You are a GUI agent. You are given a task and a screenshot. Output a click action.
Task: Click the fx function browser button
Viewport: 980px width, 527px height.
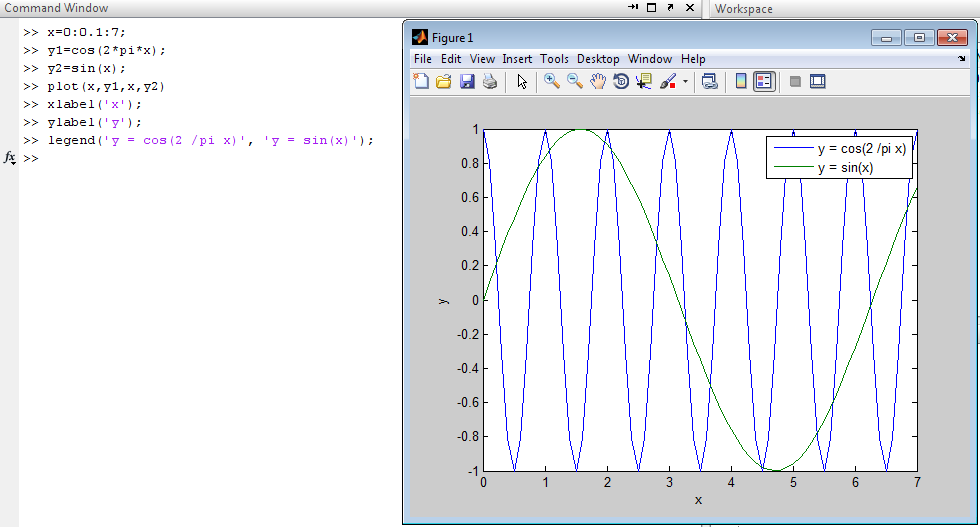tap(9, 158)
